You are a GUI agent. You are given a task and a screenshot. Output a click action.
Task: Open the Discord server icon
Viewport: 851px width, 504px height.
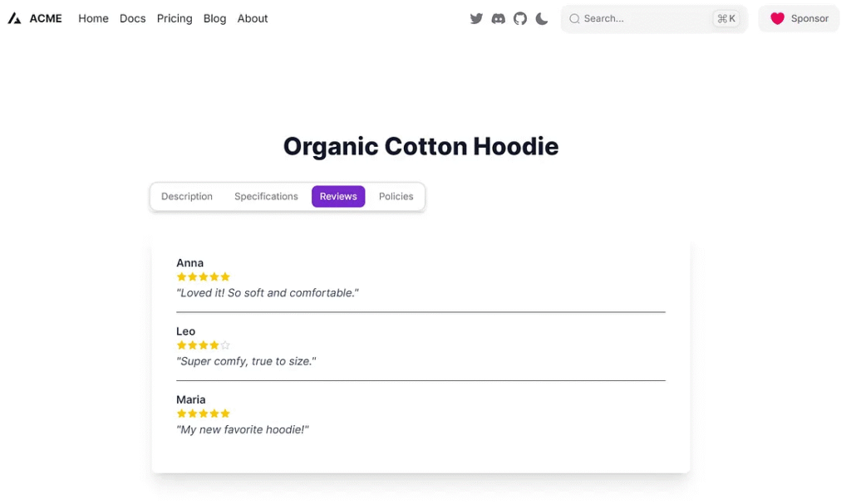click(x=498, y=18)
